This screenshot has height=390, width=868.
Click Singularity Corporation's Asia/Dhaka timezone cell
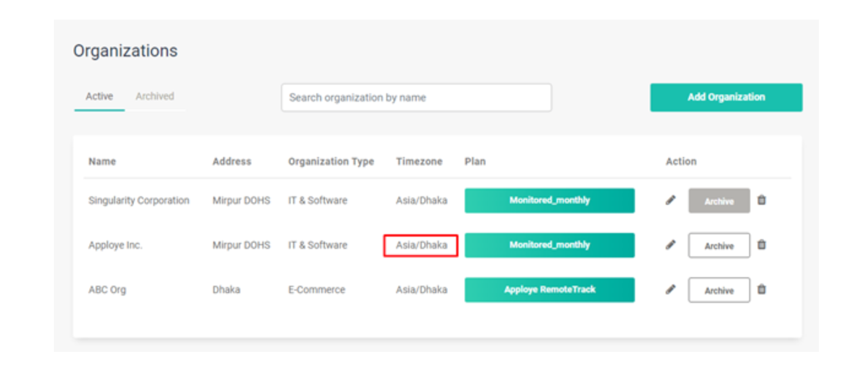(422, 201)
